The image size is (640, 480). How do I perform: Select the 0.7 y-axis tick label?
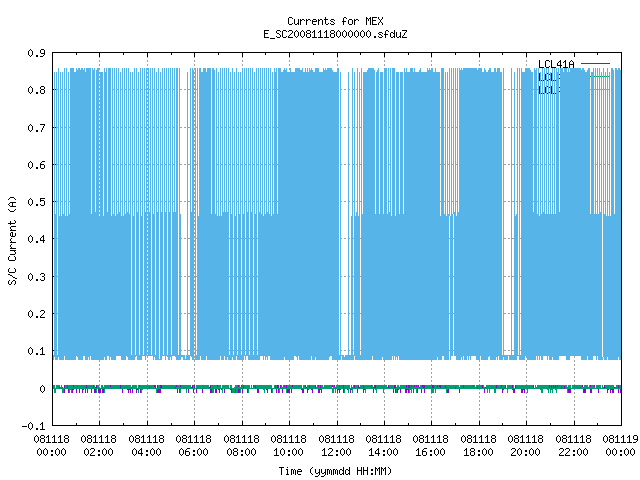coord(36,128)
